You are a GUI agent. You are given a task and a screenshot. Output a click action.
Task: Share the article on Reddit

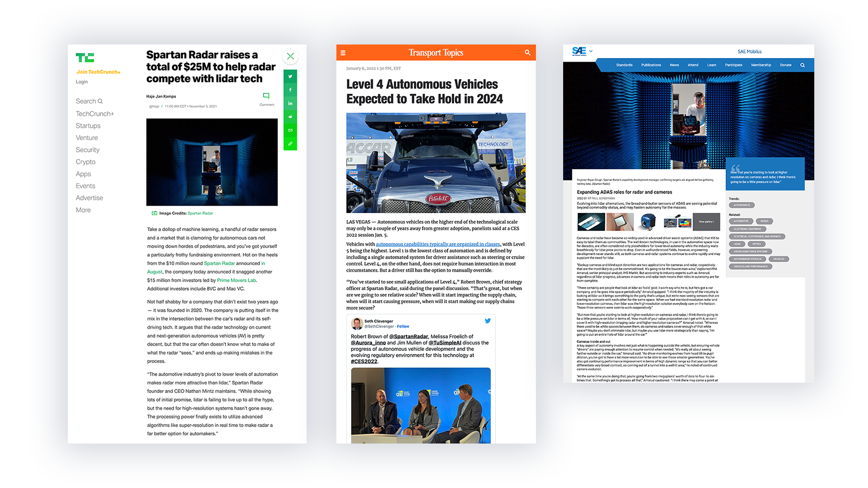290,117
